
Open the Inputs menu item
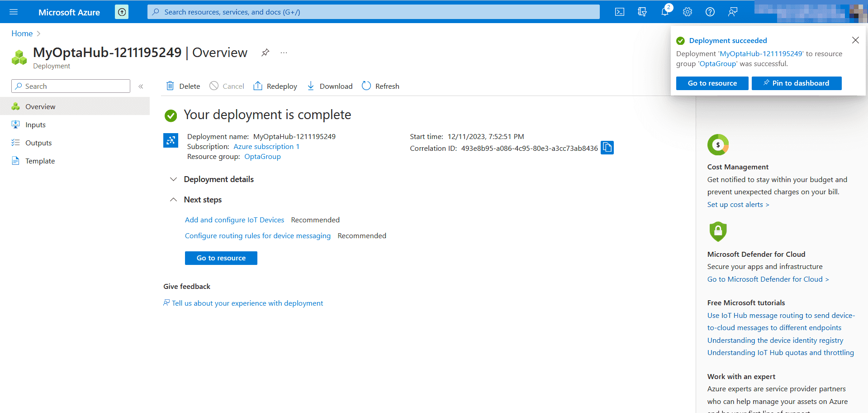pyautogui.click(x=35, y=125)
